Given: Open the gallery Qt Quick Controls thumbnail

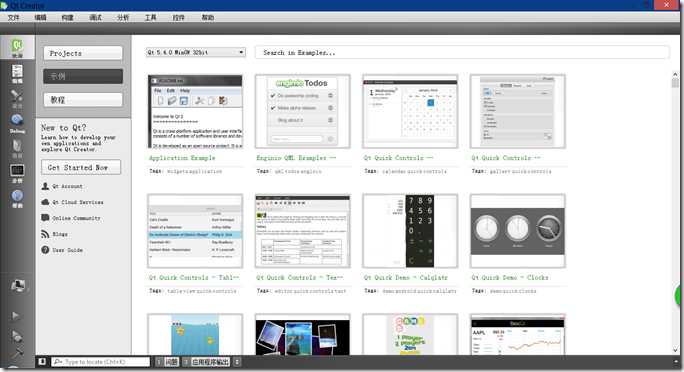Looking at the screenshot, I should tap(518, 111).
